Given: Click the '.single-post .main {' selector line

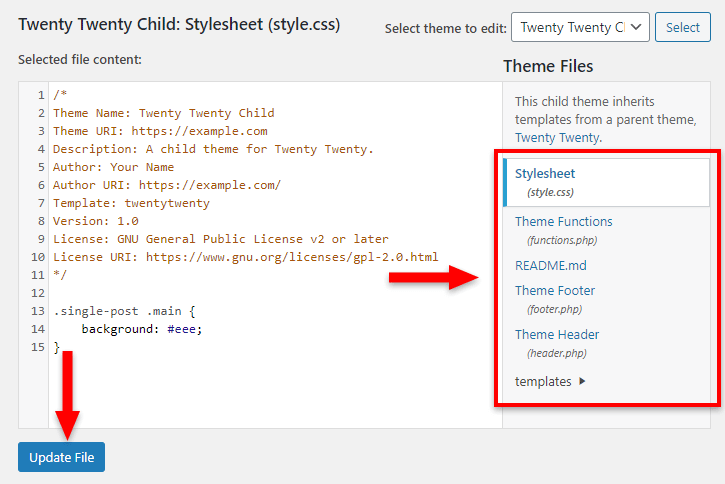Looking at the screenshot, I should click(124, 312).
